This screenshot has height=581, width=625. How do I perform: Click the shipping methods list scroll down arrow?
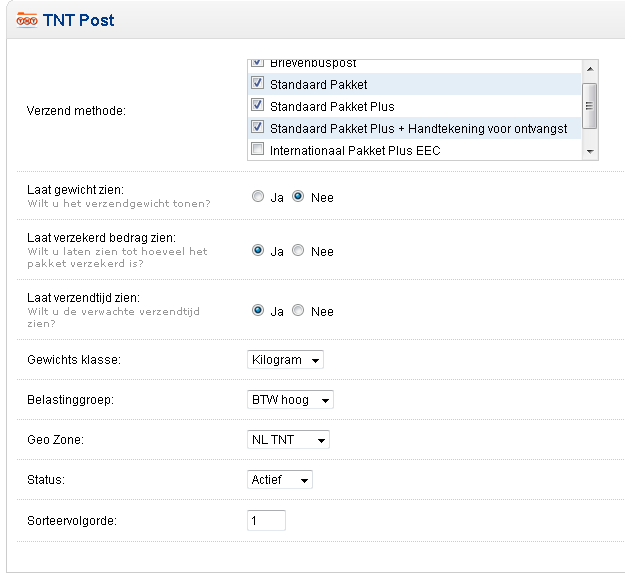coord(590,151)
